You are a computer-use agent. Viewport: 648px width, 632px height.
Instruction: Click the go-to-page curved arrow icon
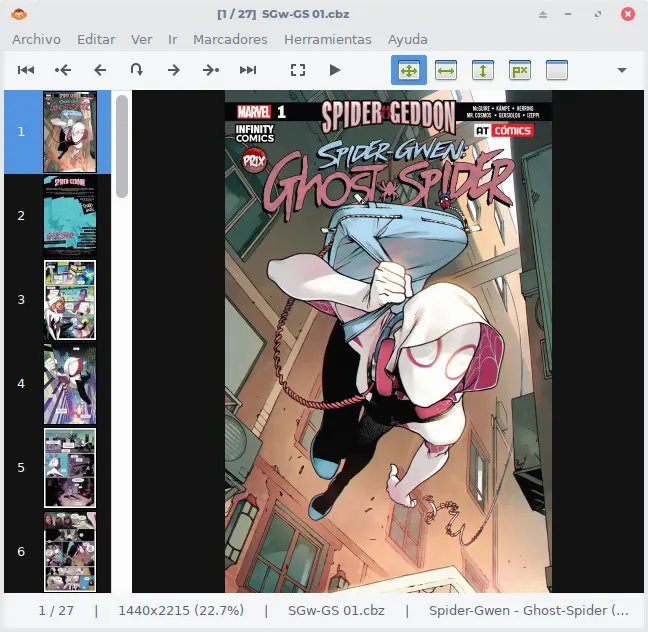pos(137,69)
